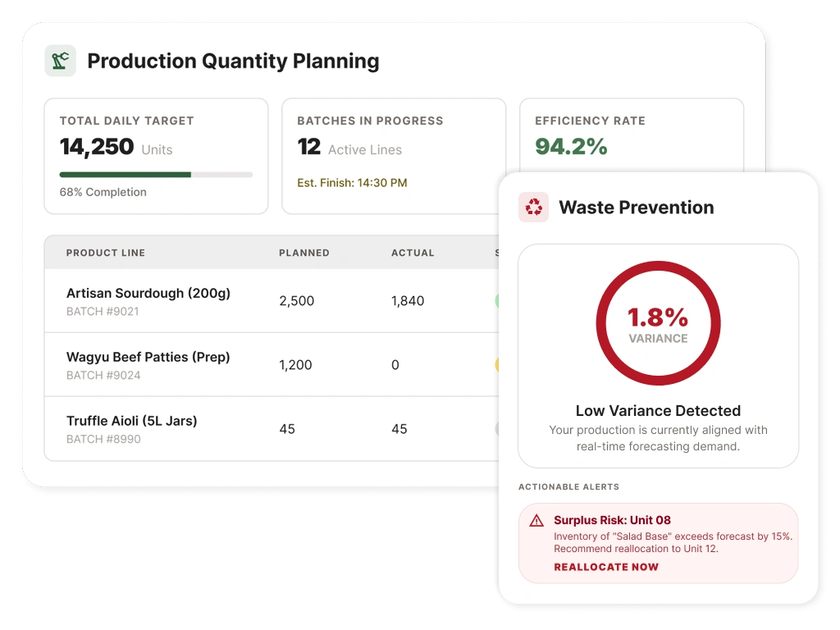This screenshot has width=840, height=630.
Task: Click Wagyu actual quantity 0
Action: point(395,365)
